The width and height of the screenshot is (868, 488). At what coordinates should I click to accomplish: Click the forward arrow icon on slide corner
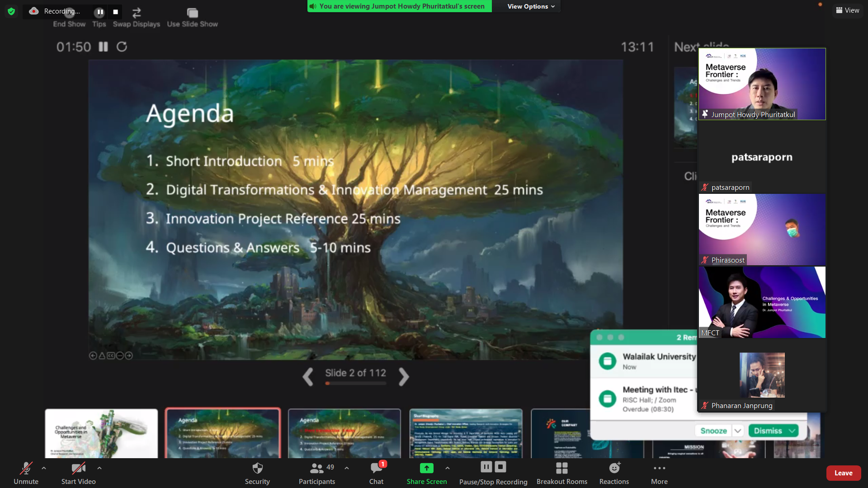[x=129, y=356]
